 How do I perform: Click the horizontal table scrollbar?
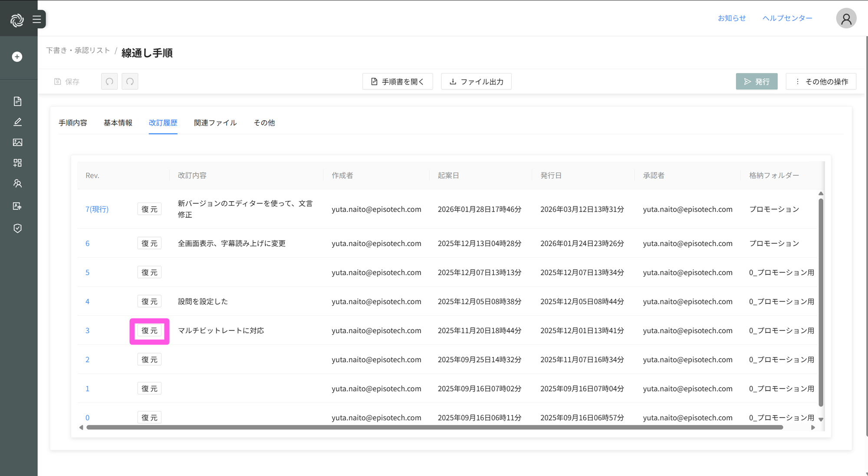(434, 427)
